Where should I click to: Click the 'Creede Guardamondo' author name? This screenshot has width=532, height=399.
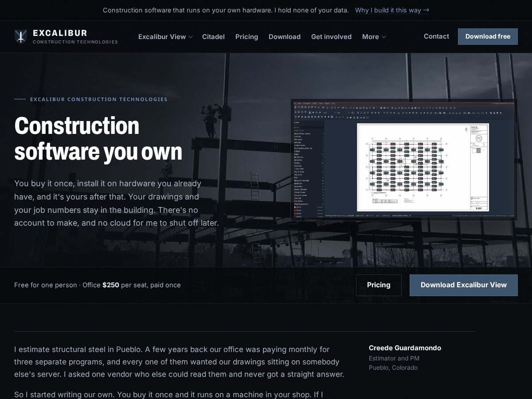coord(405,348)
